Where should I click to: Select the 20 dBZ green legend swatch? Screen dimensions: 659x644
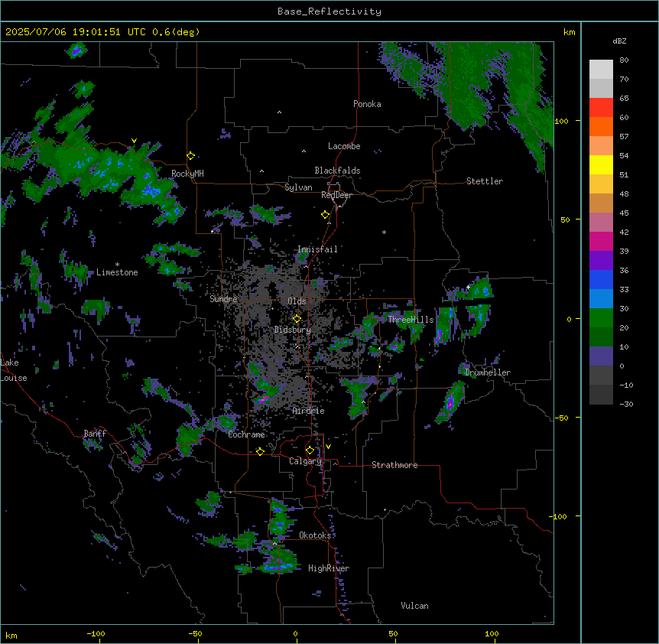pos(601,318)
